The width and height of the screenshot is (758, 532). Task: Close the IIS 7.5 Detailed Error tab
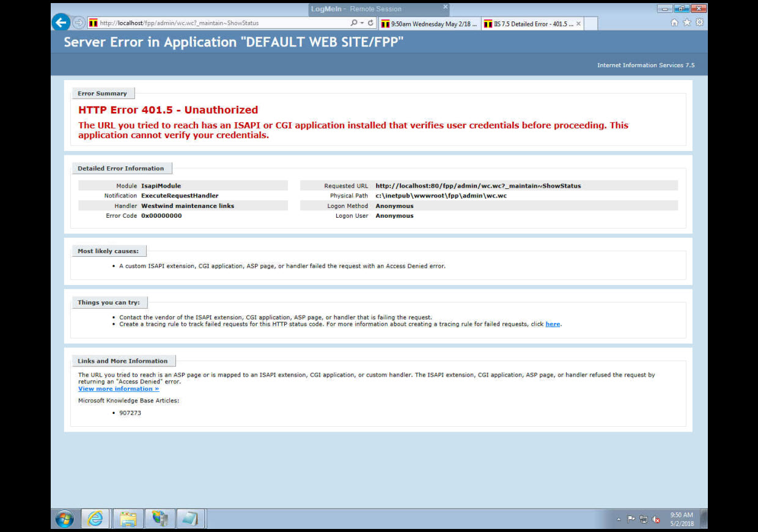click(578, 24)
